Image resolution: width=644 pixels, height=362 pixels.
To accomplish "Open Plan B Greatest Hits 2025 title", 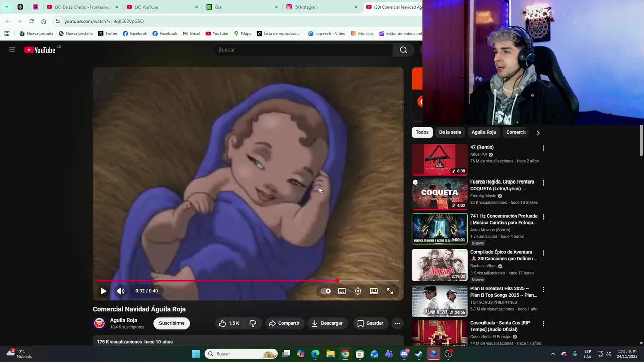I will coord(504,292).
